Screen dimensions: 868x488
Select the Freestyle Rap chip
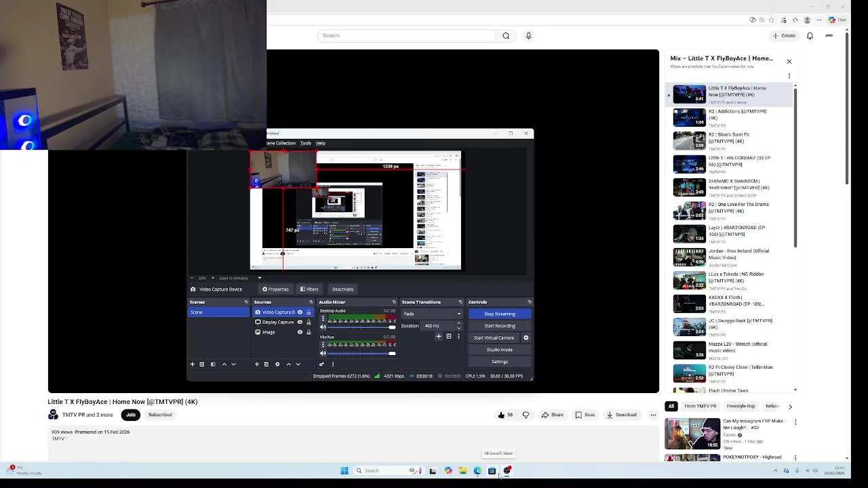741,406
